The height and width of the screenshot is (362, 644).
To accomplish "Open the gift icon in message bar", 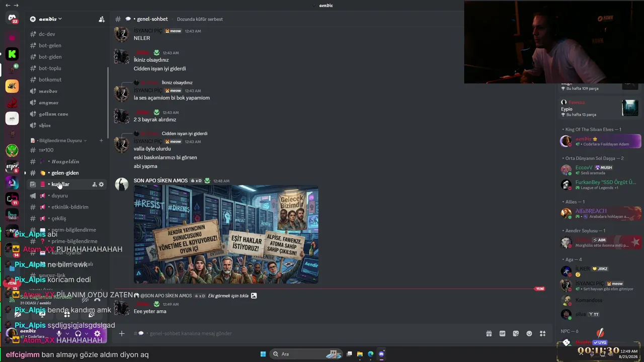I will 489,333.
